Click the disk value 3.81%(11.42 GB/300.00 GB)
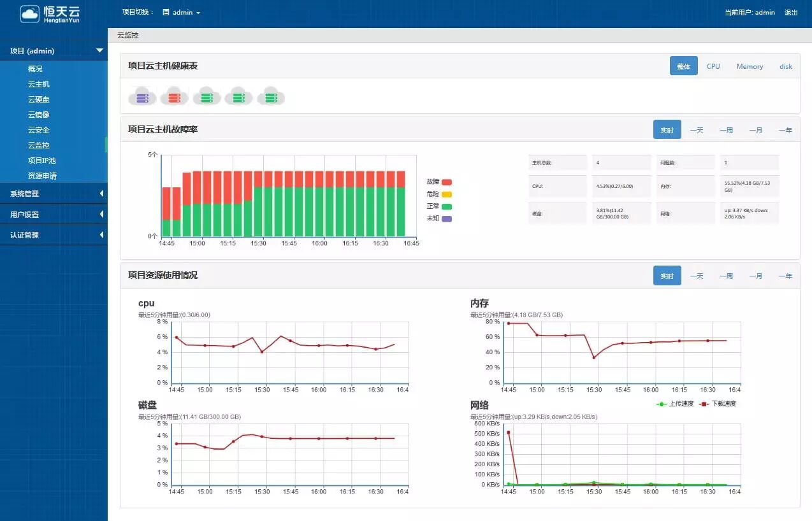812x521 pixels. coord(613,213)
